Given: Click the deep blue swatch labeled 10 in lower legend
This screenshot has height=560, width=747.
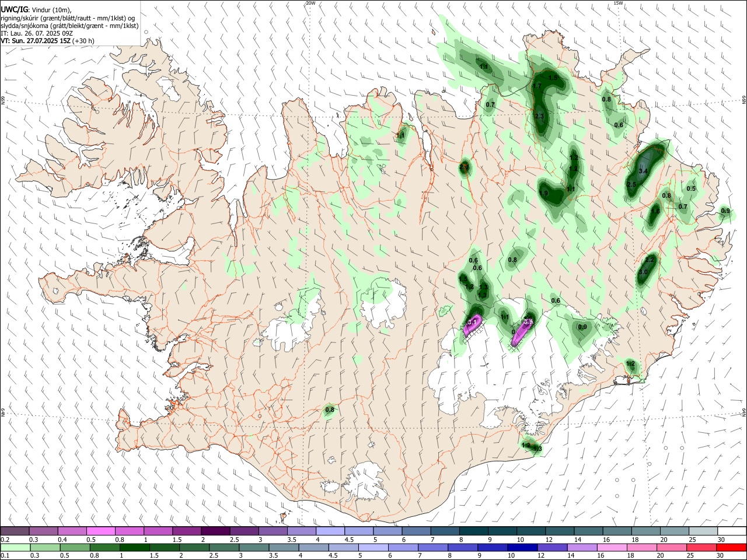Looking at the screenshot, I should coord(521,547).
